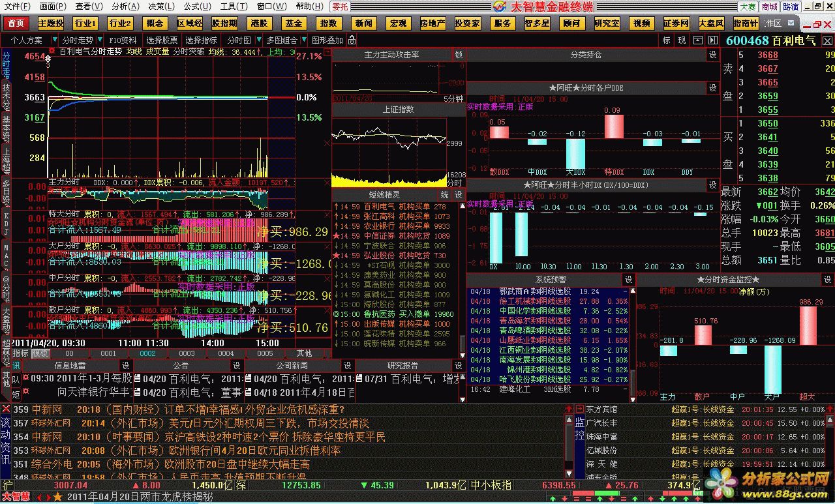Open the 04/20 百利电气 董事 announcement
Image resolution: width=835 pixels, height=504 pixels.
coord(187,393)
